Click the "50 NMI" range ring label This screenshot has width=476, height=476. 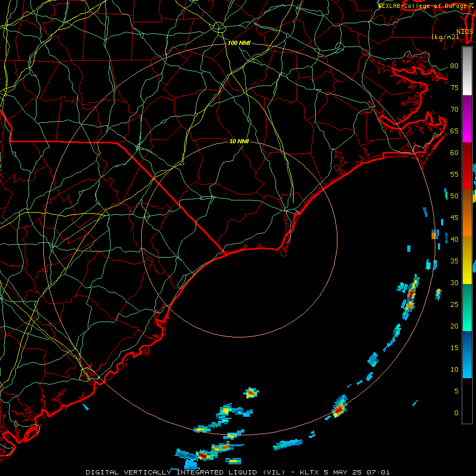(x=239, y=141)
